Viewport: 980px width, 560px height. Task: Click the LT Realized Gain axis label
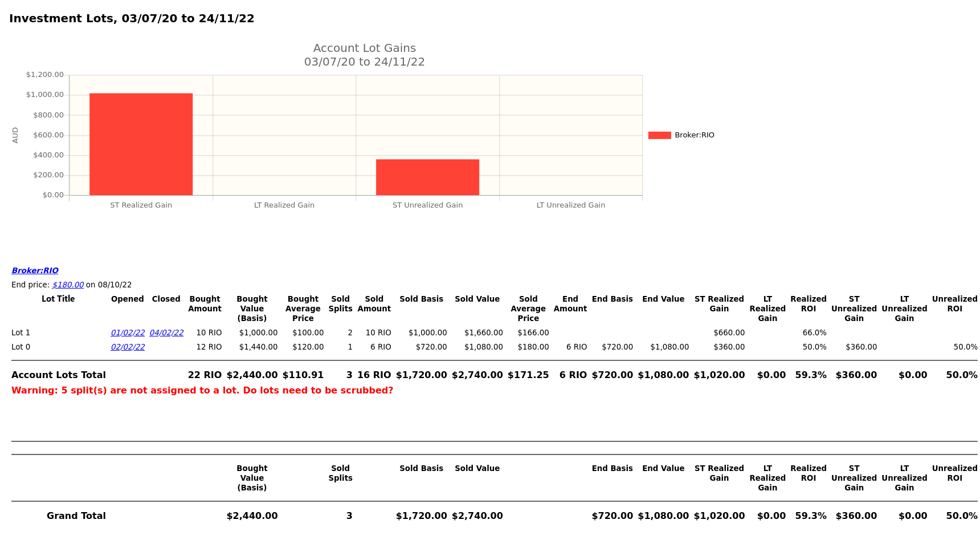(284, 205)
